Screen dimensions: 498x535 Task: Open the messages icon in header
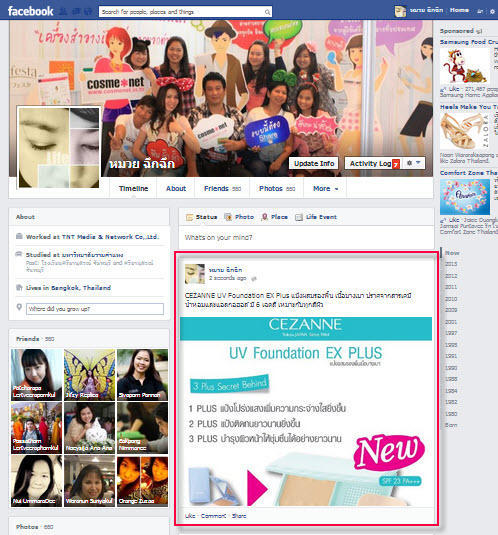point(76,12)
